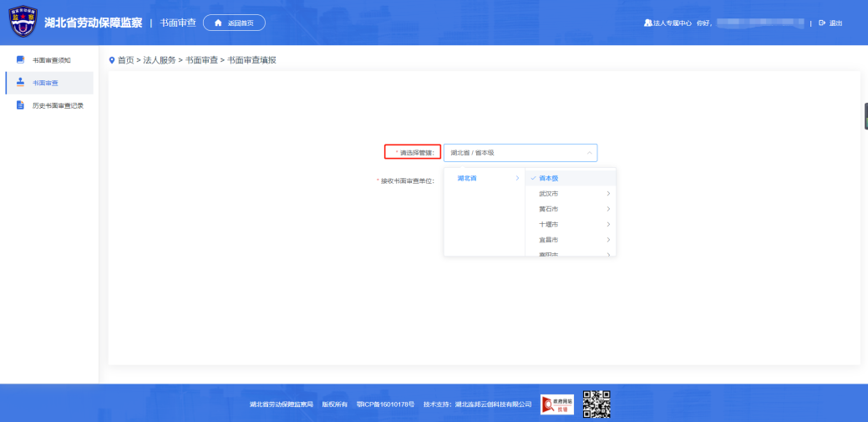Click the 法人专属中心 user icon
This screenshot has height=422, width=868.
[647, 23]
